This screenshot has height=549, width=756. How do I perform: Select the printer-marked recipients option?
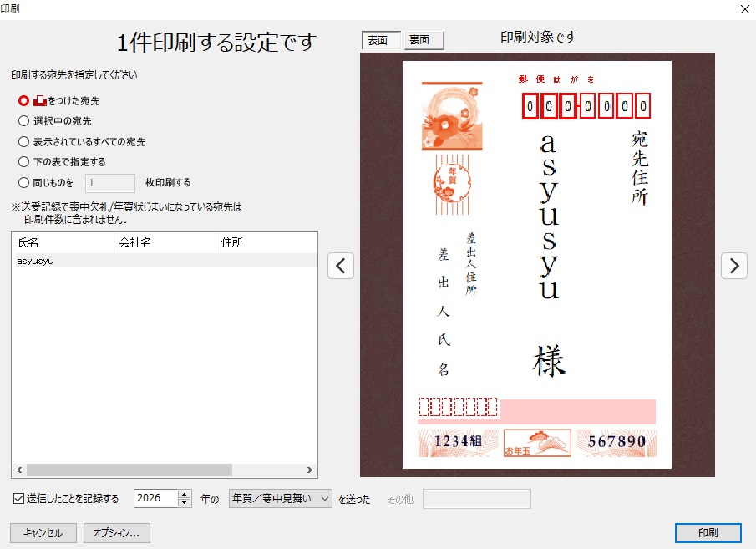point(24,100)
